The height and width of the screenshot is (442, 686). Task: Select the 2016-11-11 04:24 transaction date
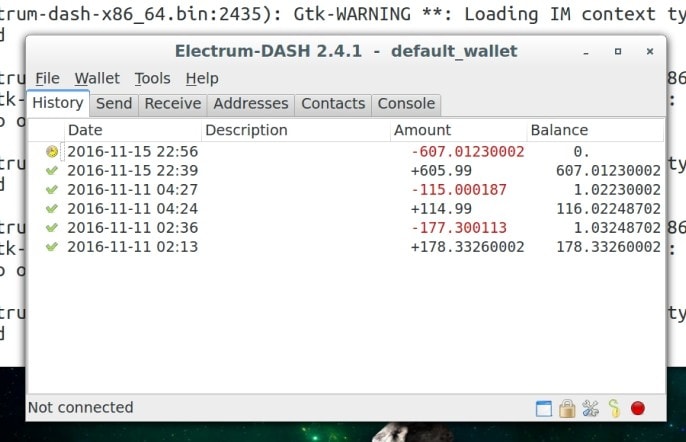133,209
